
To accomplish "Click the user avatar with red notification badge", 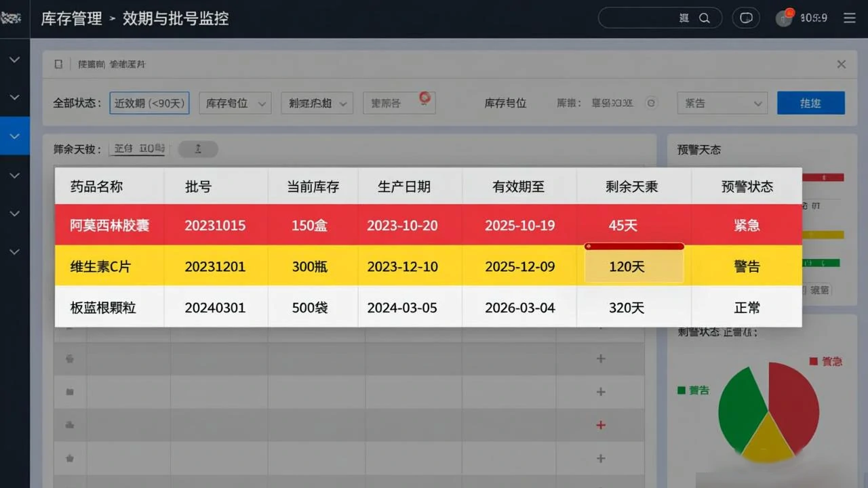I will 783,18.
